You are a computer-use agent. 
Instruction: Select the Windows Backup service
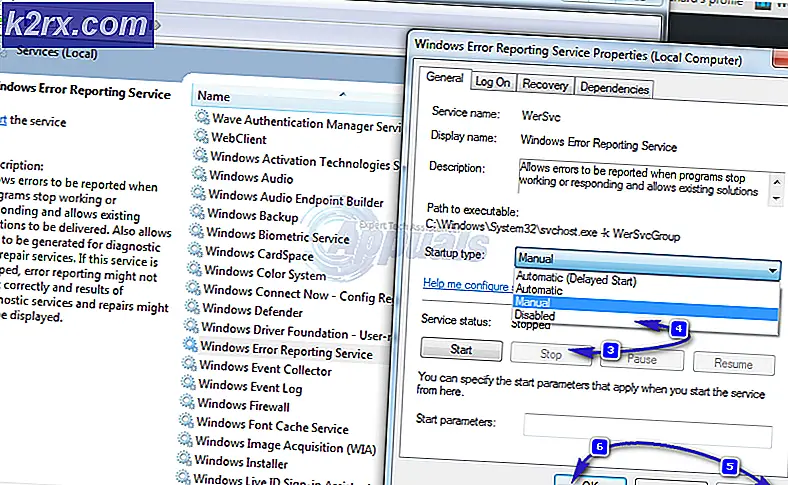pyautogui.click(x=252, y=215)
